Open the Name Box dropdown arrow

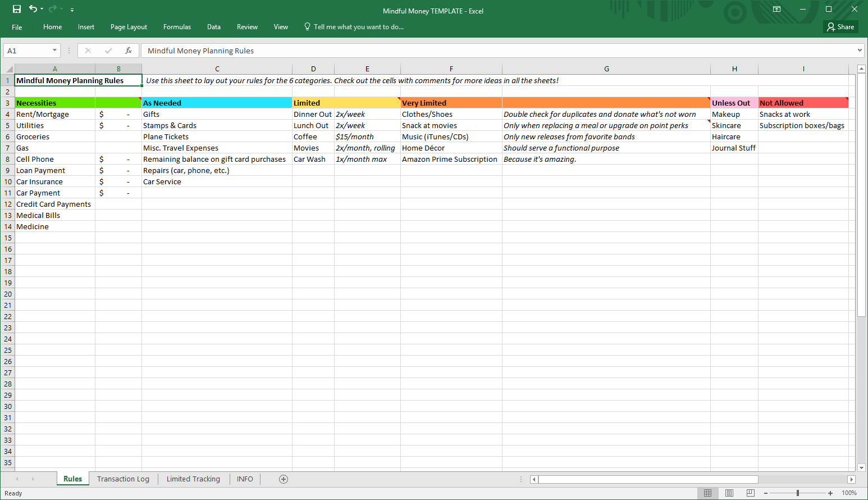coord(53,50)
